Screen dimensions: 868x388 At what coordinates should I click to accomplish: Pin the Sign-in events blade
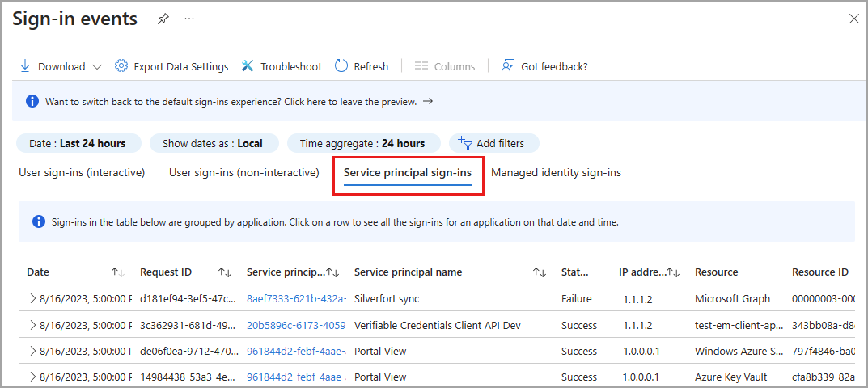point(163,19)
